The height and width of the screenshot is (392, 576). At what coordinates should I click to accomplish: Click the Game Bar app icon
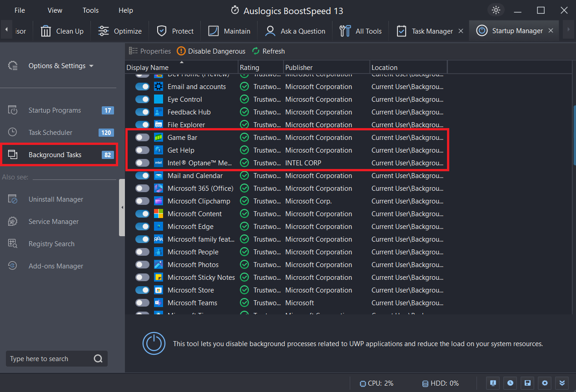[x=159, y=138]
